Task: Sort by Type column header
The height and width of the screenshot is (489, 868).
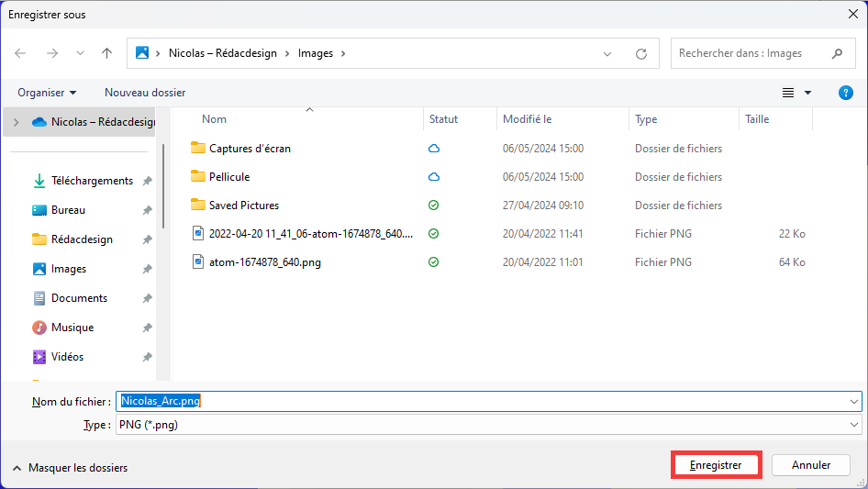Action: 646,119
